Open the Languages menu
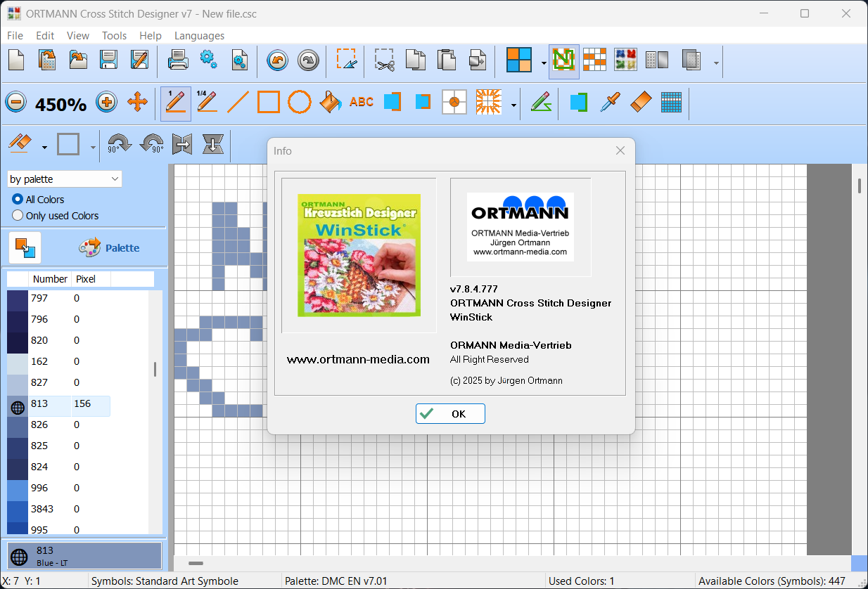Image resolution: width=868 pixels, height=589 pixels. [x=200, y=35]
